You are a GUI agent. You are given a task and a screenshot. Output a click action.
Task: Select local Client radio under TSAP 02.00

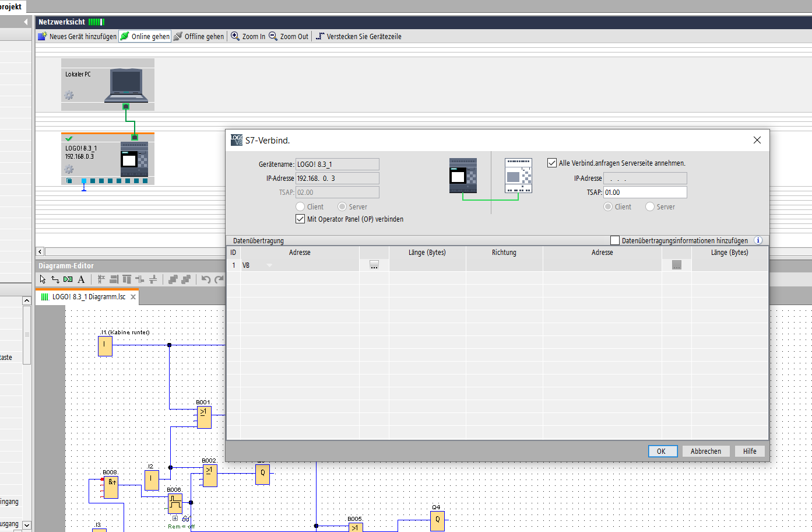click(x=300, y=206)
